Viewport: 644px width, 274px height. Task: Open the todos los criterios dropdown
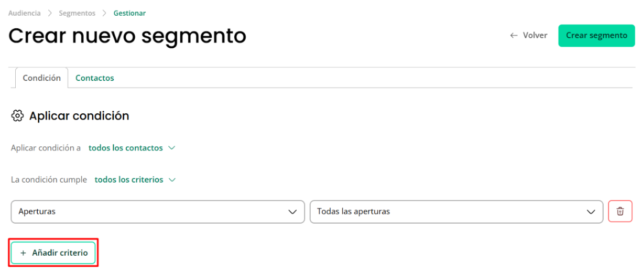(x=135, y=180)
